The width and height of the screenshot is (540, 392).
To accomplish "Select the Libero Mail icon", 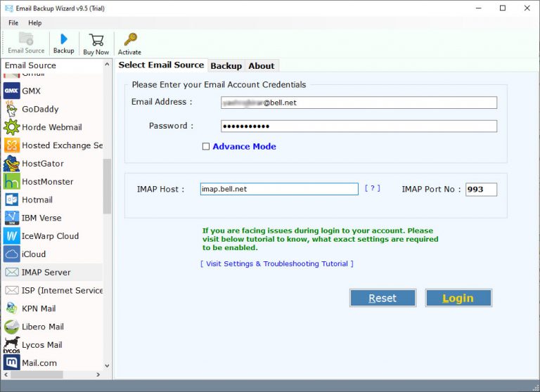I will click(x=12, y=327).
